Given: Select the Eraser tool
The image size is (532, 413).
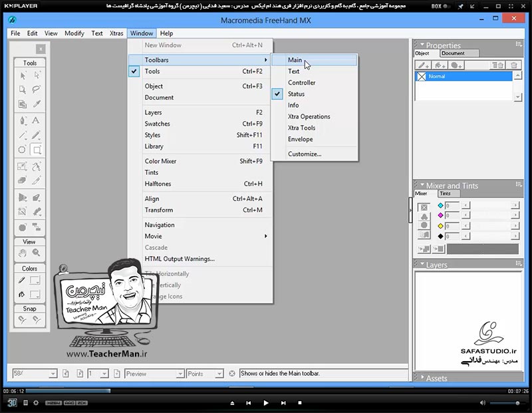Looking at the screenshot, I should [23, 180].
